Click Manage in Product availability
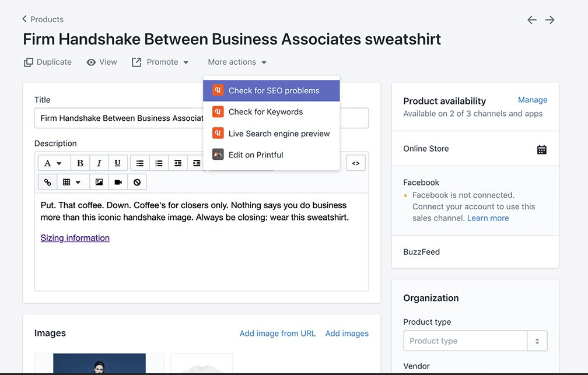This screenshot has width=588, height=375. point(532,100)
